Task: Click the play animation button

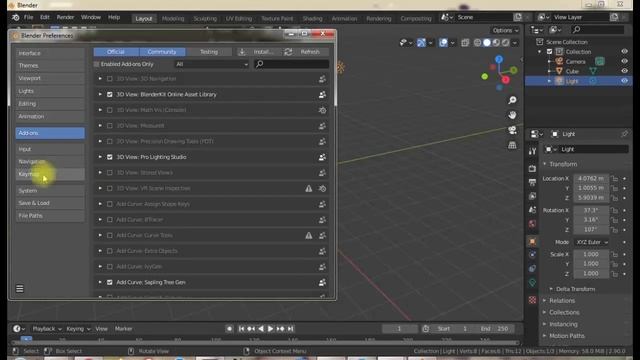Action: point(271,329)
